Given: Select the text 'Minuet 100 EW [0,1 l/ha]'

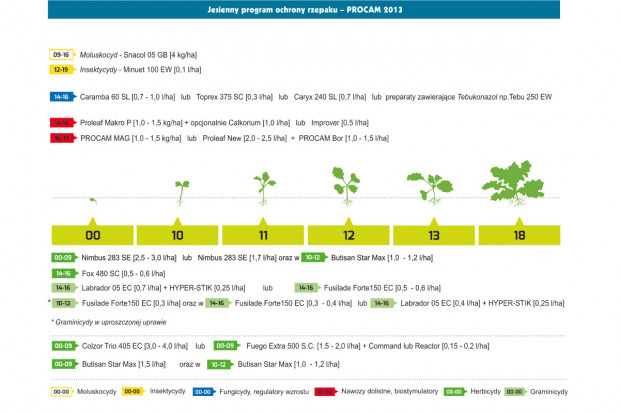Looking at the screenshot, I should pos(162,70).
